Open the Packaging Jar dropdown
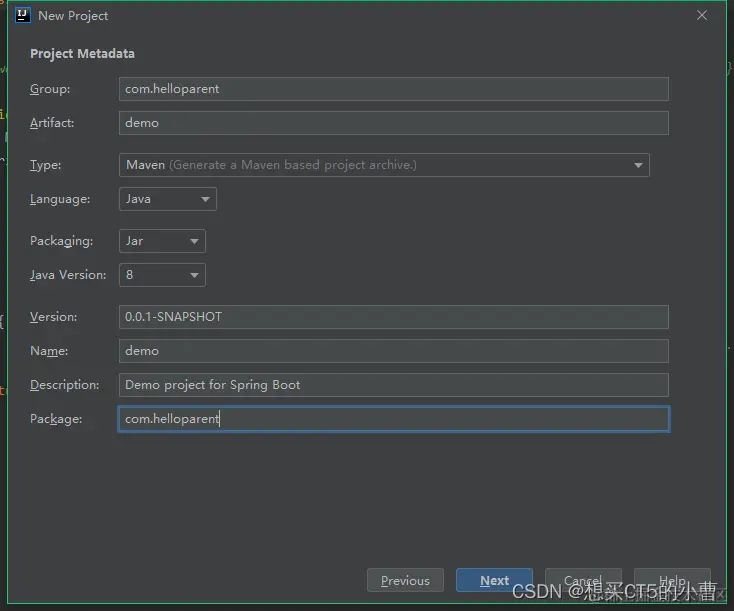Viewport: 734px width, 611px height. [162, 241]
